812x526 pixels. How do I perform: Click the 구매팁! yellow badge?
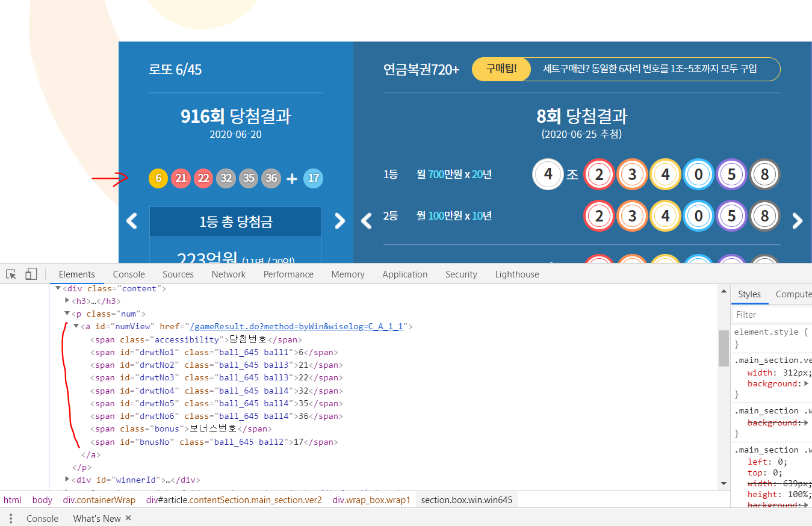pos(501,69)
